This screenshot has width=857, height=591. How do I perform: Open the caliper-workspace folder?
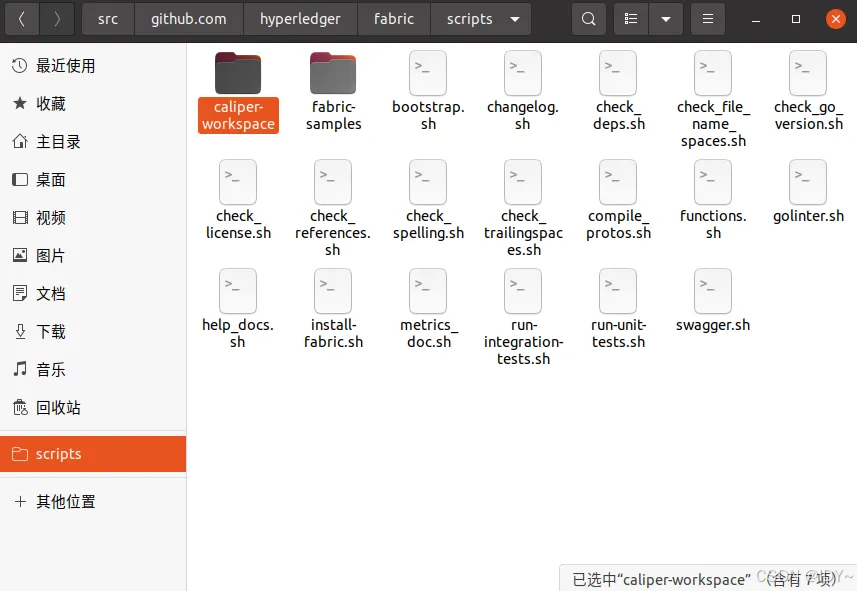[x=238, y=76]
